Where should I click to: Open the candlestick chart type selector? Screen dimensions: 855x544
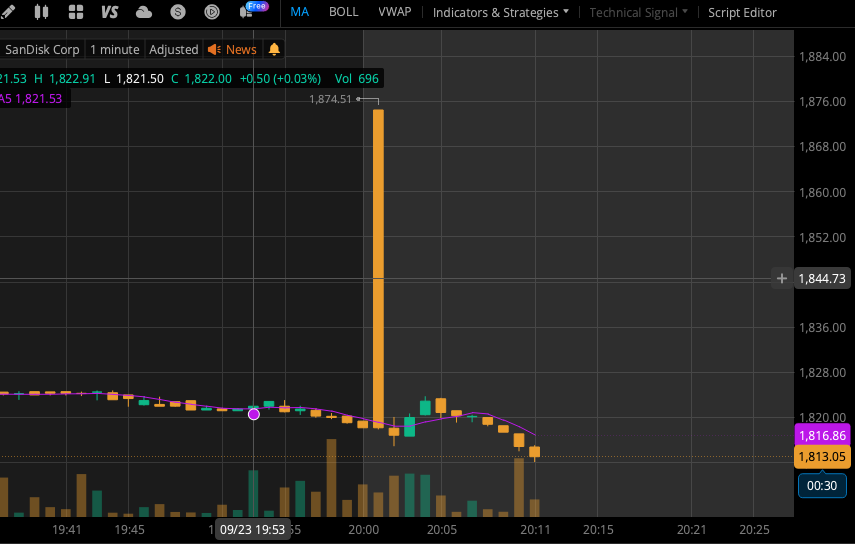pyautogui.click(x=41, y=11)
